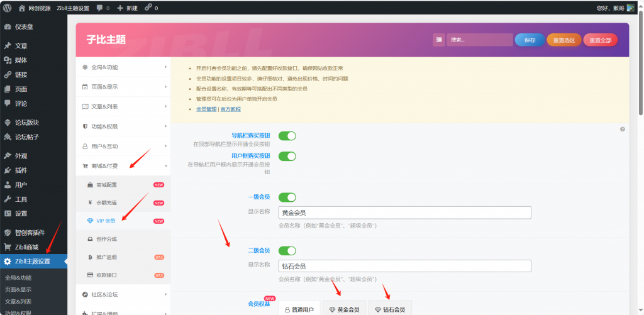Image resolution: width=644 pixels, height=315 pixels.
Task: Click the 黄金会员 display name field
Action: pyautogui.click(x=404, y=213)
